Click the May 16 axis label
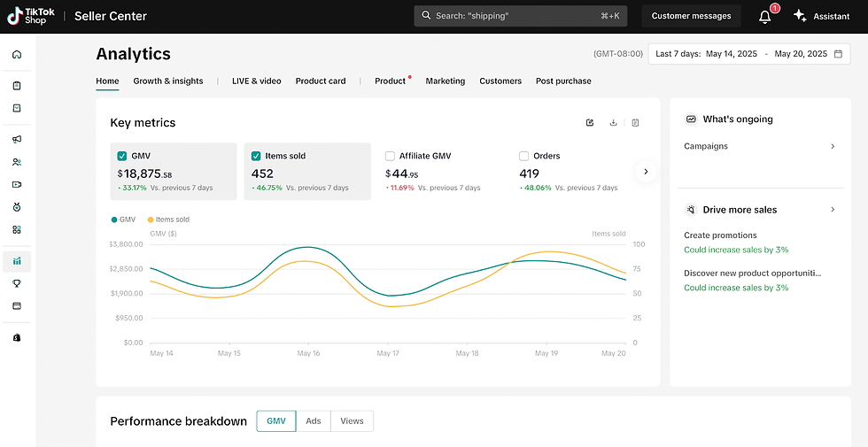 tap(308, 353)
